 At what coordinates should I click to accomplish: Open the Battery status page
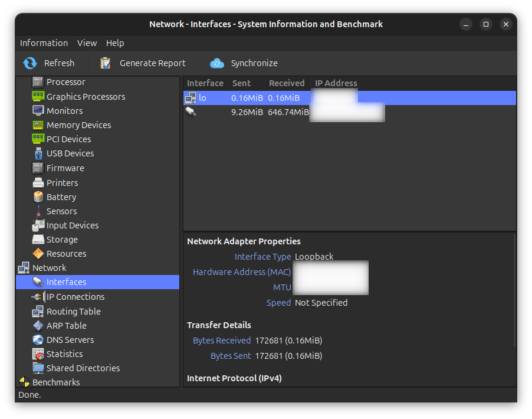click(x=61, y=197)
